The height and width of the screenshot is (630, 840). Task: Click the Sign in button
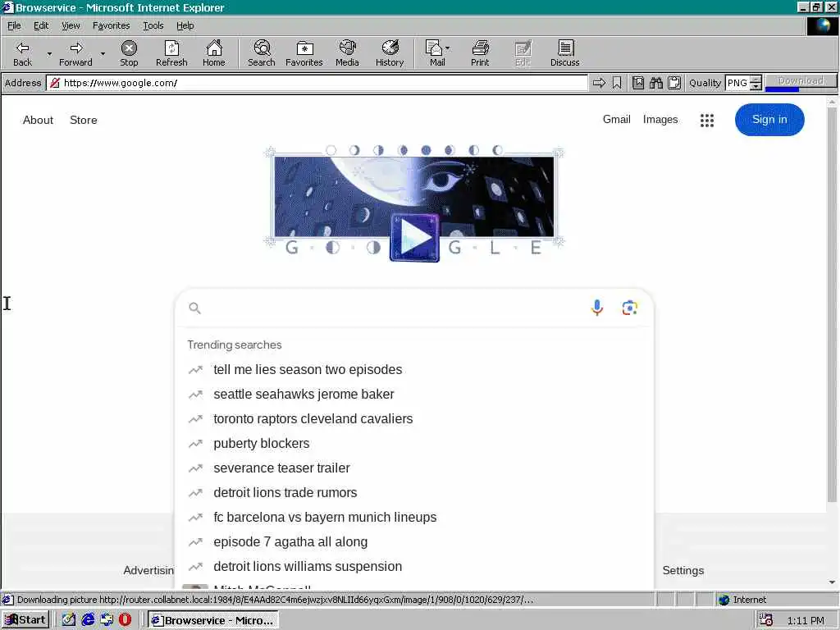coord(769,120)
